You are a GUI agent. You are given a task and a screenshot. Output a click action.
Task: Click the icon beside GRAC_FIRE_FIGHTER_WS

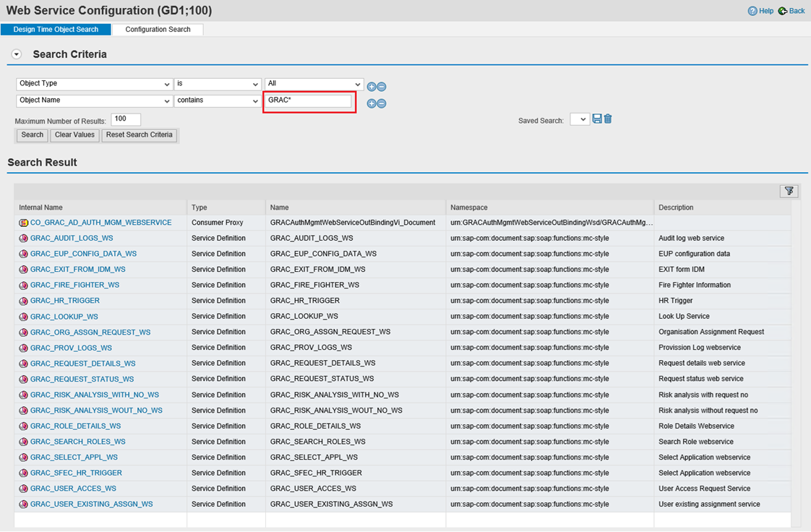[x=23, y=286]
